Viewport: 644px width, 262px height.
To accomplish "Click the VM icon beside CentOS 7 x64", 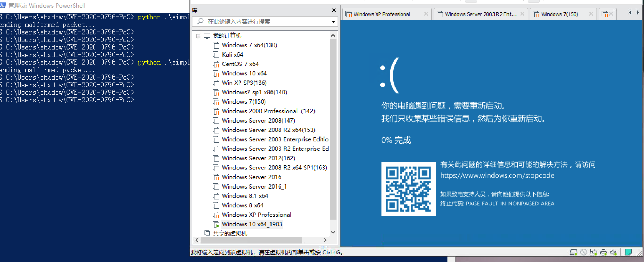I will (216, 64).
